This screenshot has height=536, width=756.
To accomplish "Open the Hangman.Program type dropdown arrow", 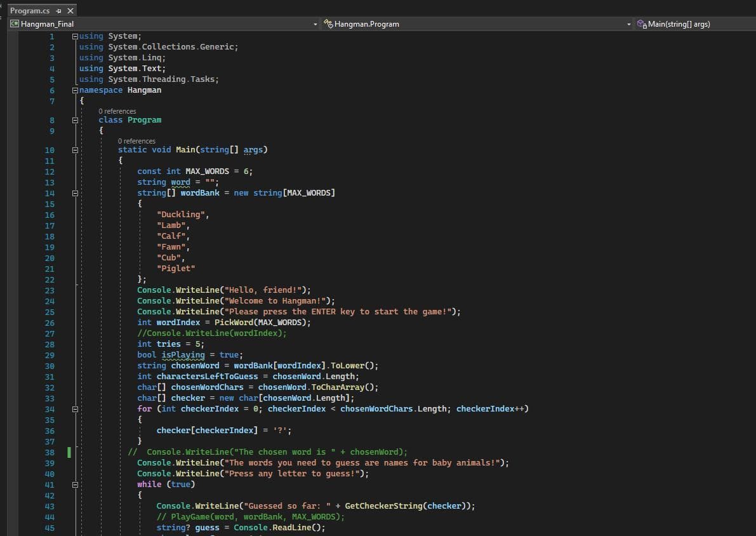I will pos(628,24).
